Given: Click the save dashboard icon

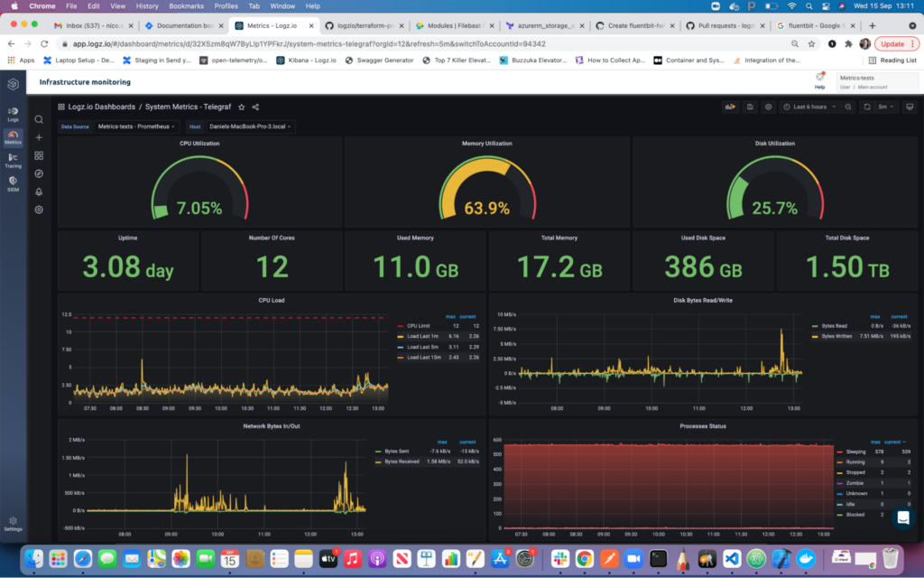Looking at the screenshot, I should click(x=750, y=107).
